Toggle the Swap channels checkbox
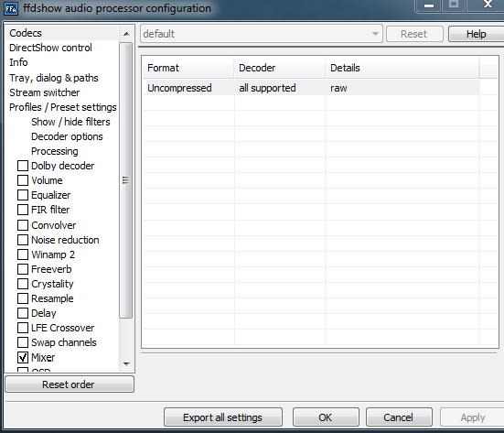The width and height of the screenshot is (504, 433). tap(23, 342)
